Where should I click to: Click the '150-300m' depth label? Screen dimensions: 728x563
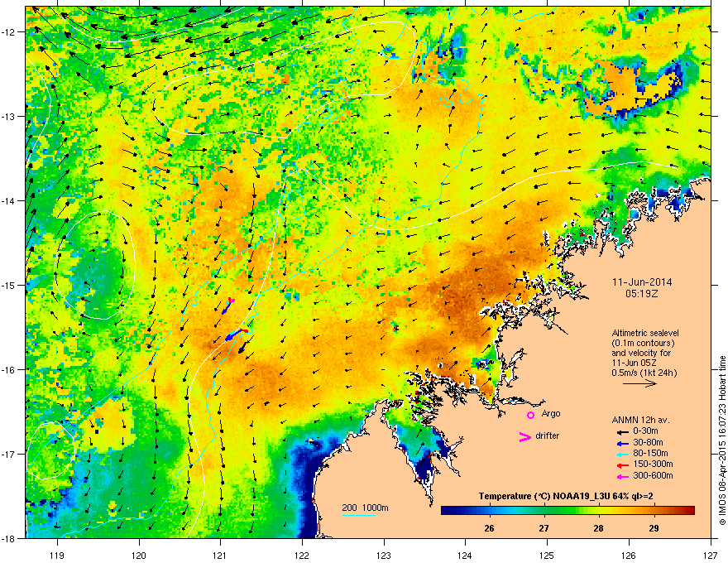(x=653, y=464)
